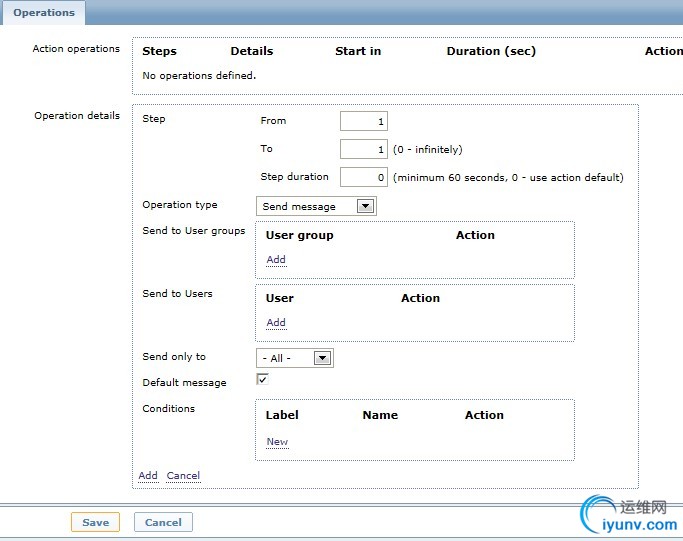Open the Operations tab

44,13
